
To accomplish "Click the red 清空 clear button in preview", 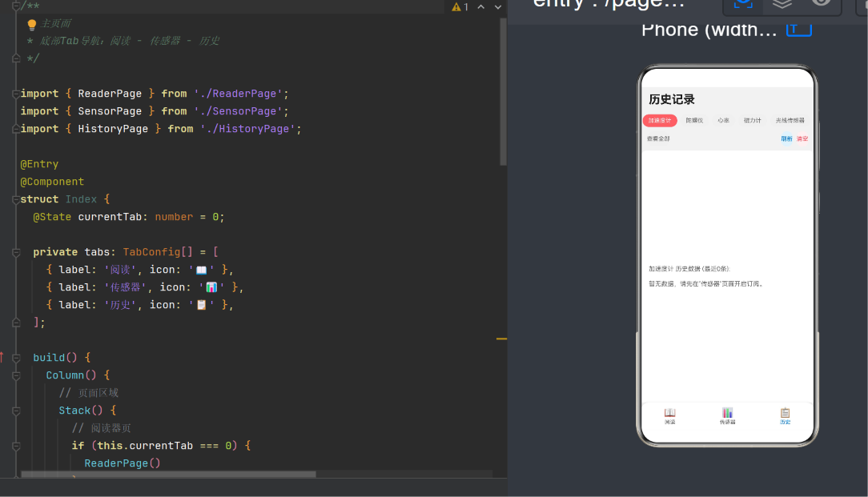I will pyautogui.click(x=802, y=139).
